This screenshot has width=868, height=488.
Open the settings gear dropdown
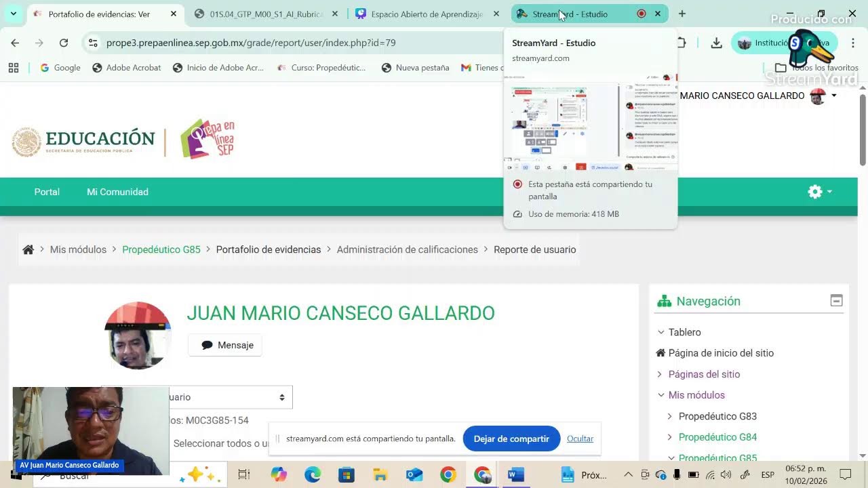[x=820, y=192]
